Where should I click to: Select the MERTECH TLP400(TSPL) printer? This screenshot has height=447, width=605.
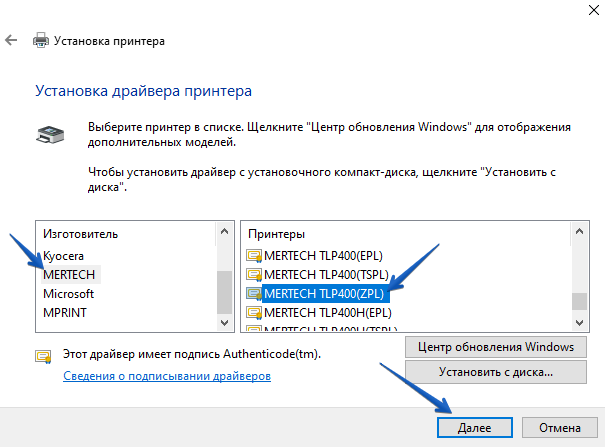[325, 274]
